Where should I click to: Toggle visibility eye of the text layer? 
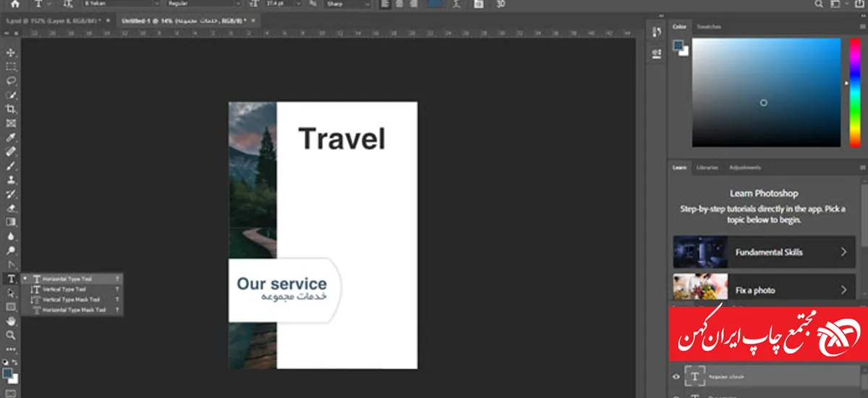[676, 377]
